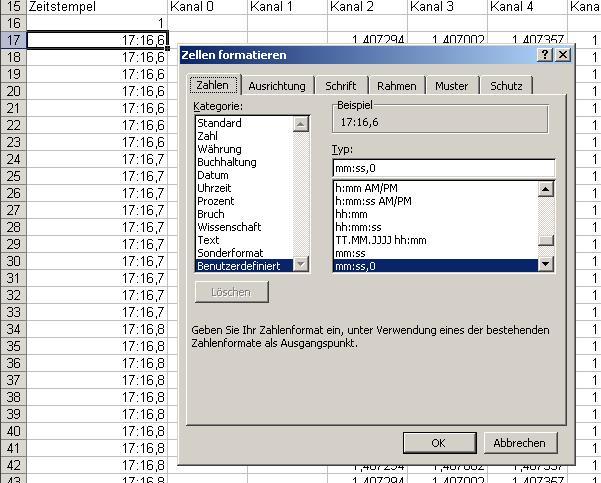Open the Schutz tab
The height and width of the screenshot is (483, 601).
coord(506,86)
